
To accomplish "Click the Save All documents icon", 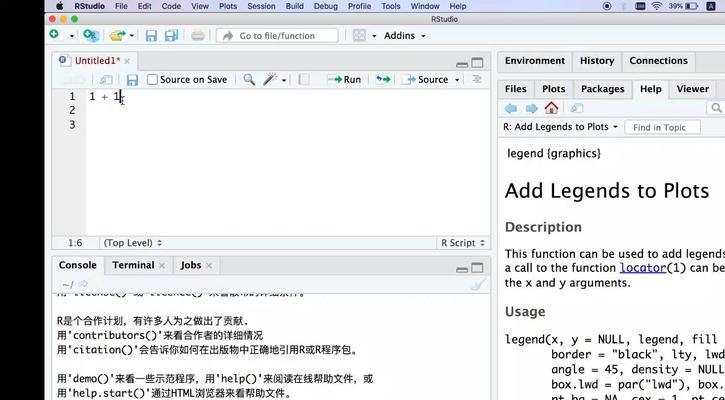I will [172, 36].
